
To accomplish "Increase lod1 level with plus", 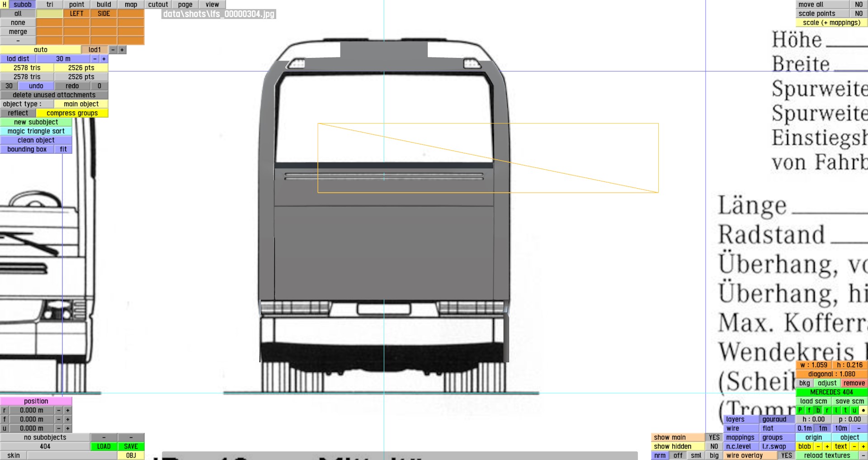I will (122, 50).
